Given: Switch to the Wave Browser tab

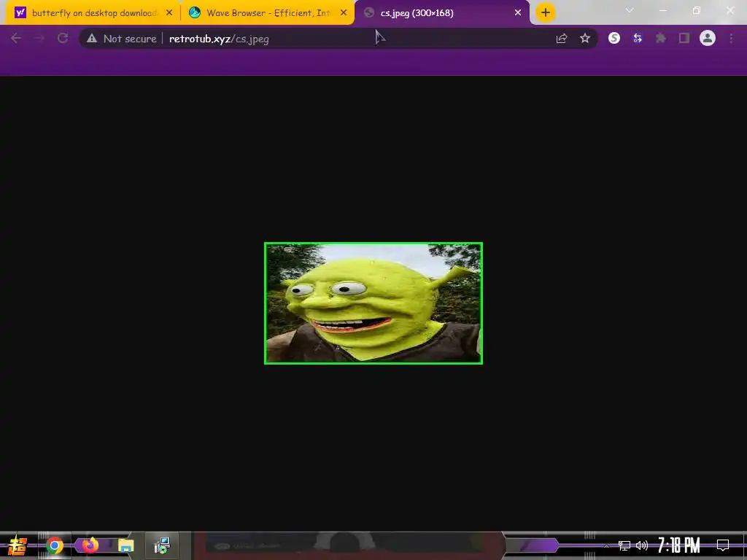Looking at the screenshot, I should point(268,13).
